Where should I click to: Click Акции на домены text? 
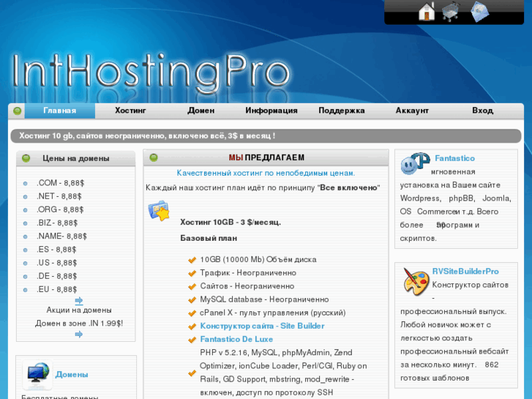(79, 310)
